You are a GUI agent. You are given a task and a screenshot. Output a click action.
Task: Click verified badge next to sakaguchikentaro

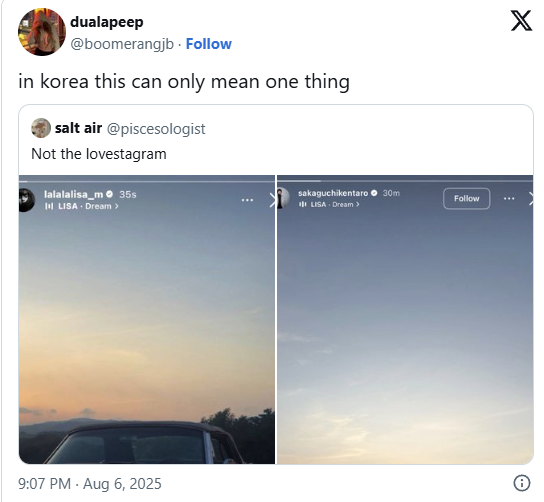pyautogui.click(x=374, y=193)
